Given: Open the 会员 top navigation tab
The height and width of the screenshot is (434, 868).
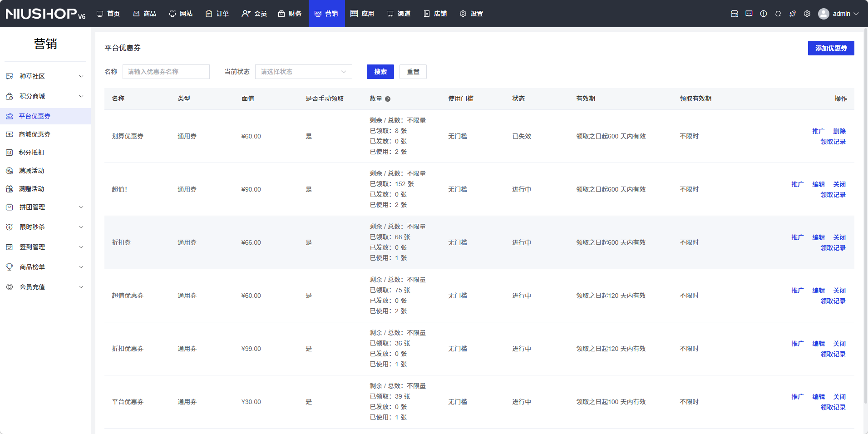Looking at the screenshot, I should [254, 14].
